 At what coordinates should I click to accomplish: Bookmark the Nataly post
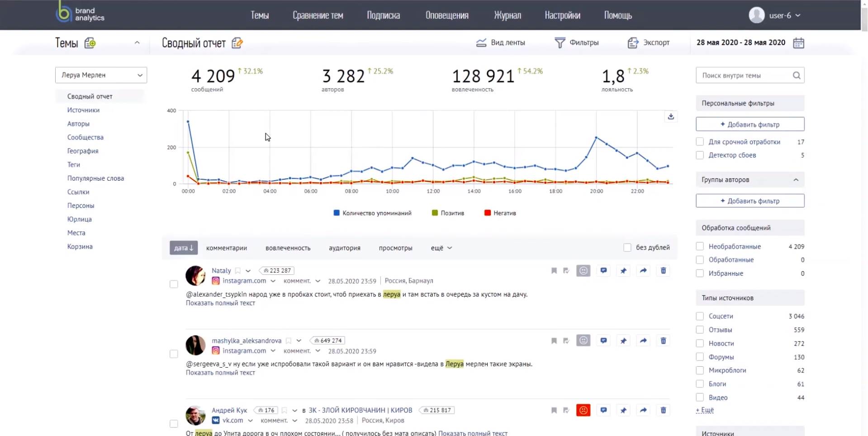(554, 271)
